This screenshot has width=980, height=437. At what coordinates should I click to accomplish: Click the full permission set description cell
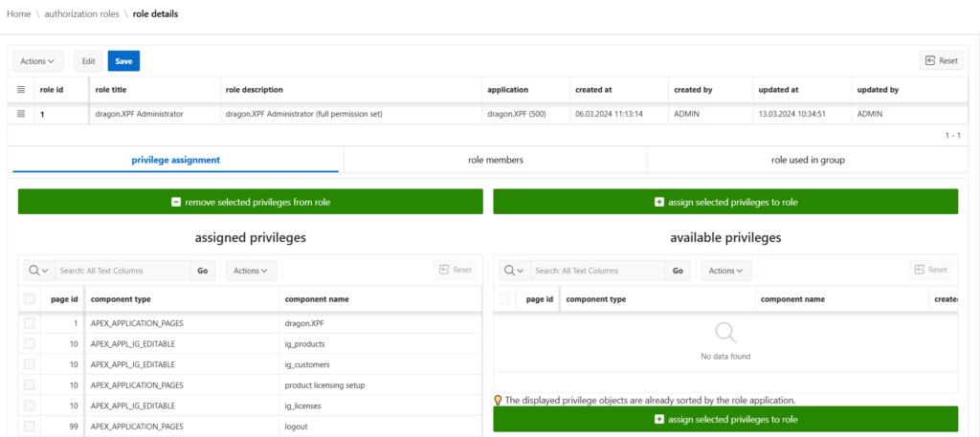point(350,114)
